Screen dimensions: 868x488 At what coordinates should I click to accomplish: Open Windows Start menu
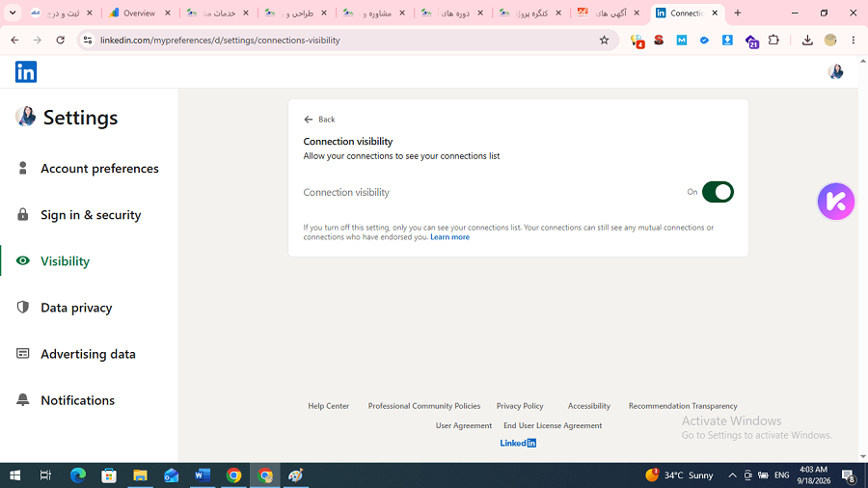coord(14,475)
